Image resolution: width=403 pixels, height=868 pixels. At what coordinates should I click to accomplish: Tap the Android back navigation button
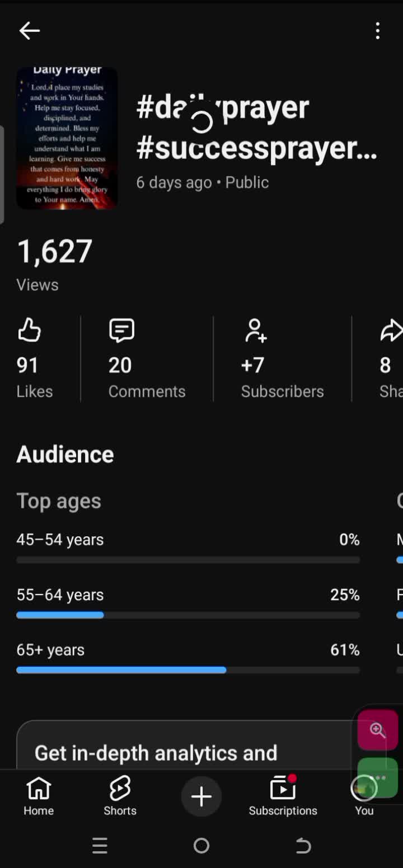coord(302,846)
